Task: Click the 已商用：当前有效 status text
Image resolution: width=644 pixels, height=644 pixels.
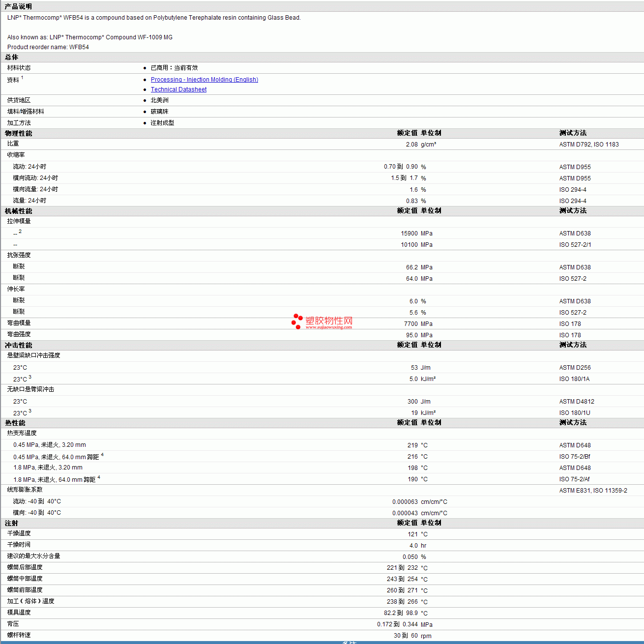Action: [174, 68]
